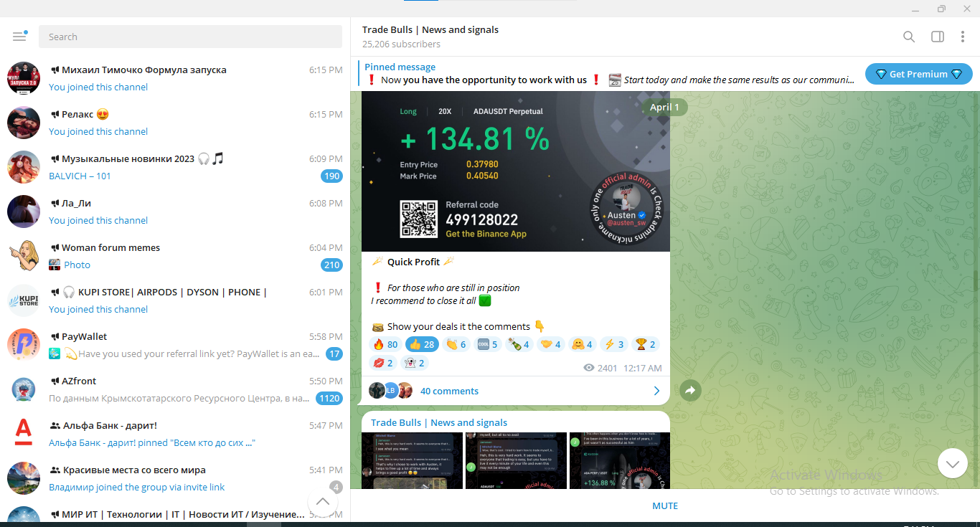Toggle the right info side panel

point(937,37)
